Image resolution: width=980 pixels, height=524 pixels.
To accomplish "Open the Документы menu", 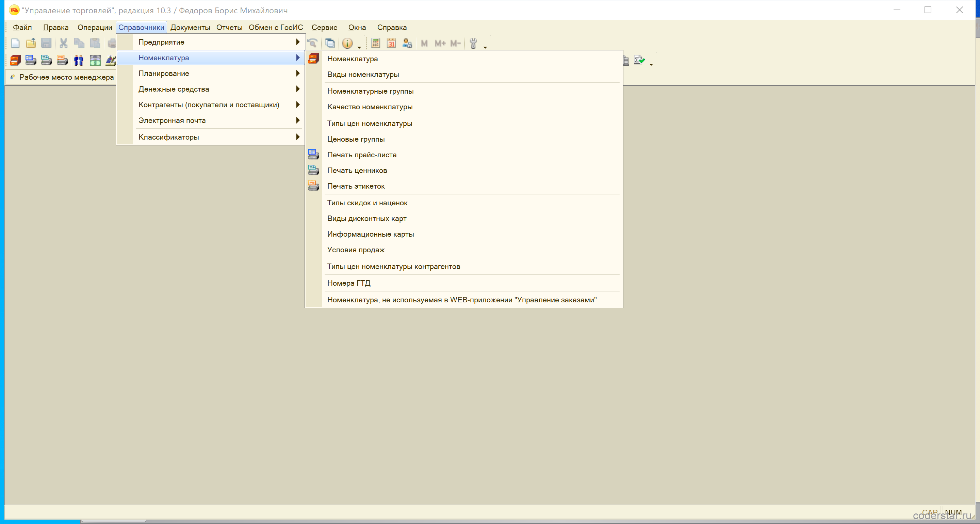I will 190,27.
